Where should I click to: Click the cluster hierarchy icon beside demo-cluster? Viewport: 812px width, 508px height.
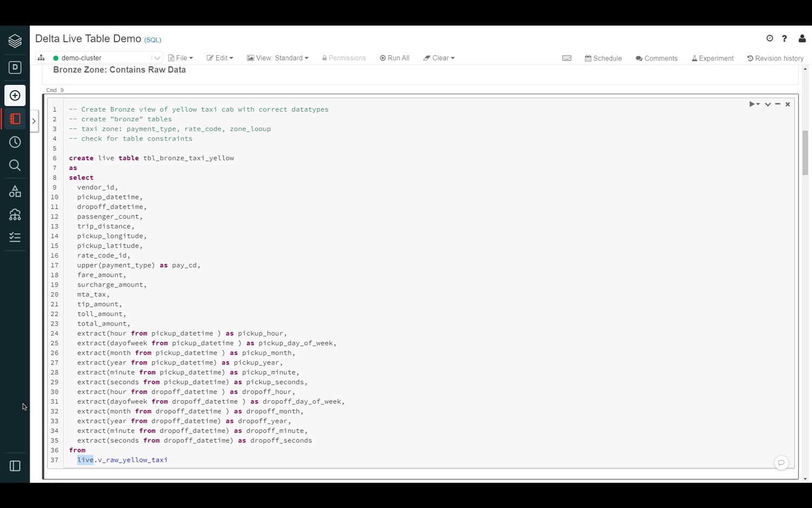[x=41, y=57]
